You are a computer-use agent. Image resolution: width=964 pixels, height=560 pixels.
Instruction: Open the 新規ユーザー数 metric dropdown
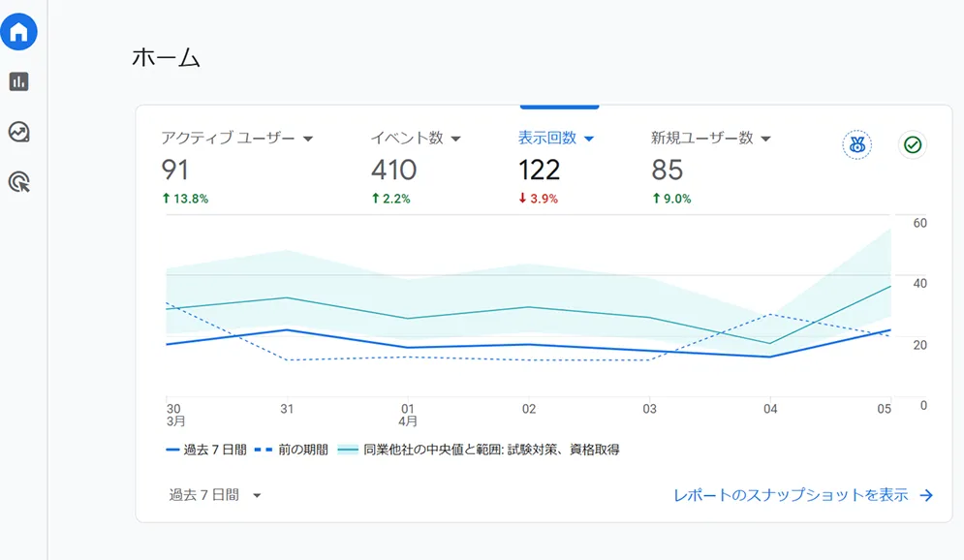click(x=765, y=138)
